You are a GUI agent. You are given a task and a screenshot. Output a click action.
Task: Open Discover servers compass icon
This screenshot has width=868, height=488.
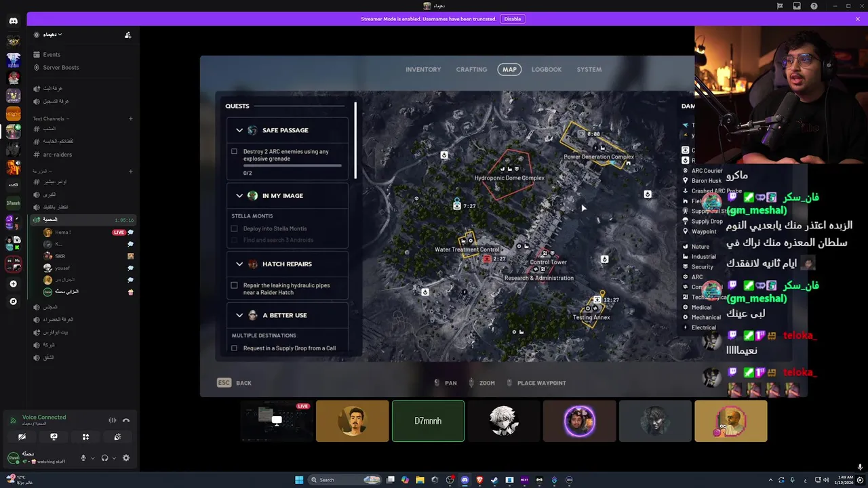(13, 302)
